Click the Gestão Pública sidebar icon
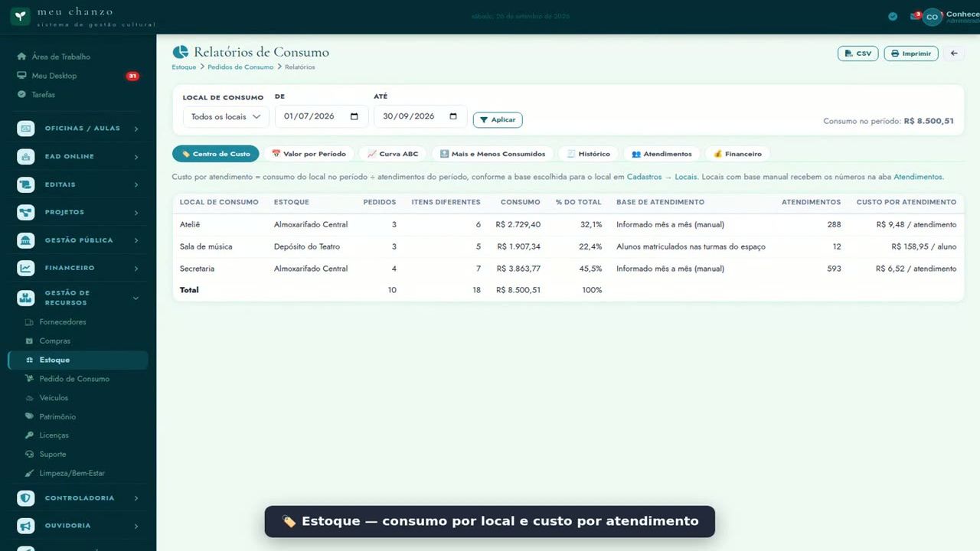 click(x=26, y=240)
